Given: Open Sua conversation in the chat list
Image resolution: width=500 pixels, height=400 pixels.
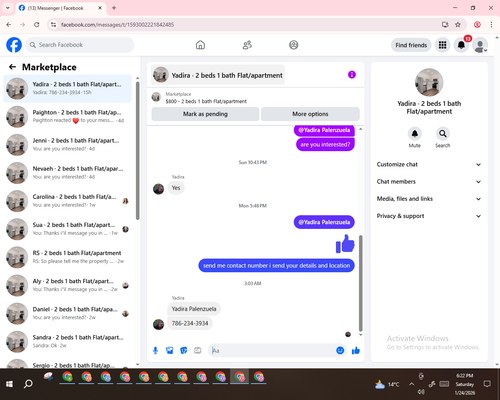Looking at the screenshot, I should pyautogui.click(x=67, y=229).
